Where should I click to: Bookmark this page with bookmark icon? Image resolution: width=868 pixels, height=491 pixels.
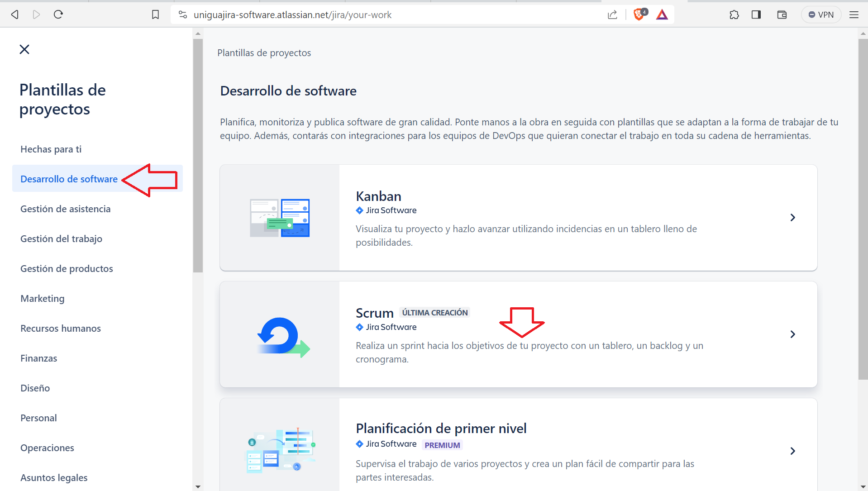tap(155, 14)
